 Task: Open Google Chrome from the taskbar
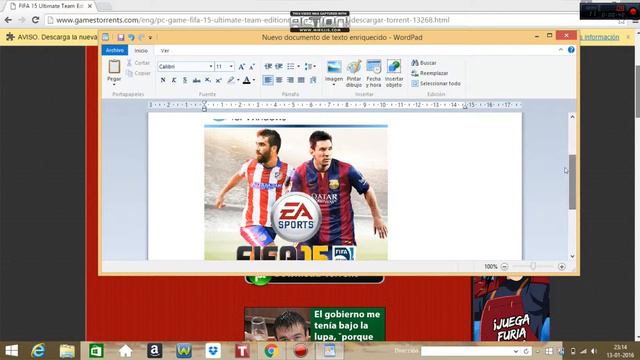coord(271,351)
